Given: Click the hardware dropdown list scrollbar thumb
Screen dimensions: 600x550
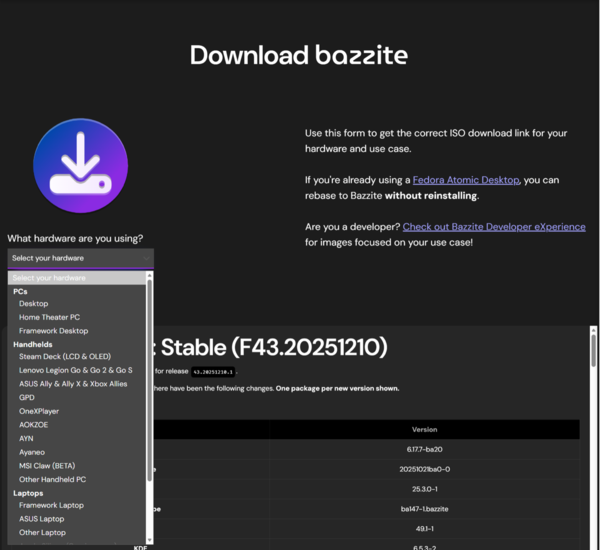Looking at the screenshot, I should 150,380.
